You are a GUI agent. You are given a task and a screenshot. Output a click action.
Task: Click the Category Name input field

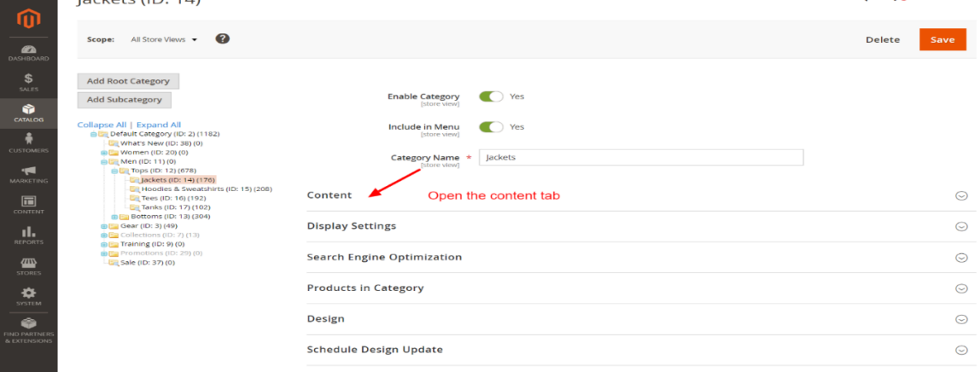(x=640, y=157)
